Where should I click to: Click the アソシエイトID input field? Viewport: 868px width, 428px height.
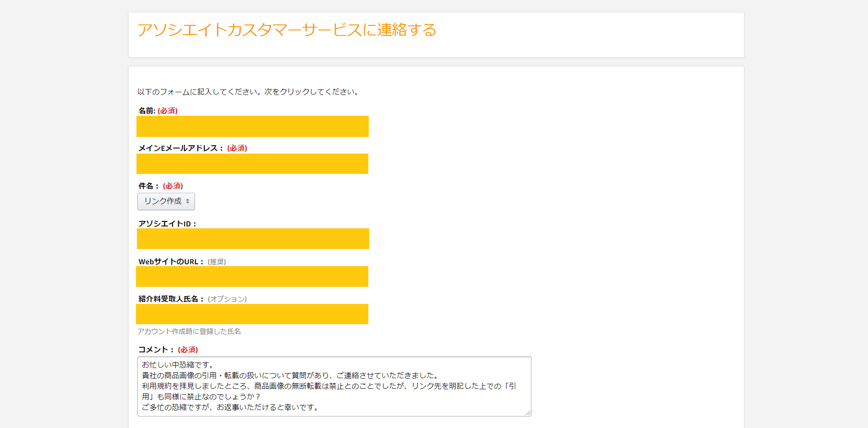(253, 238)
